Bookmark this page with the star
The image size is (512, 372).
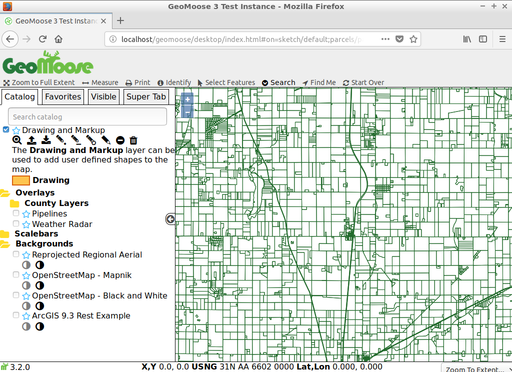(x=413, y=39)
